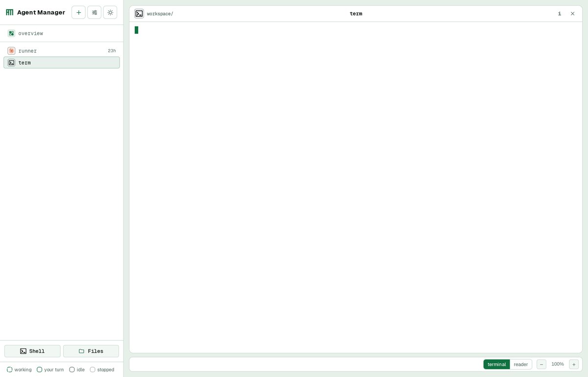The image size is (588, 377).
Task: Click the terminal icon in panel header
Action: (139, 14)
